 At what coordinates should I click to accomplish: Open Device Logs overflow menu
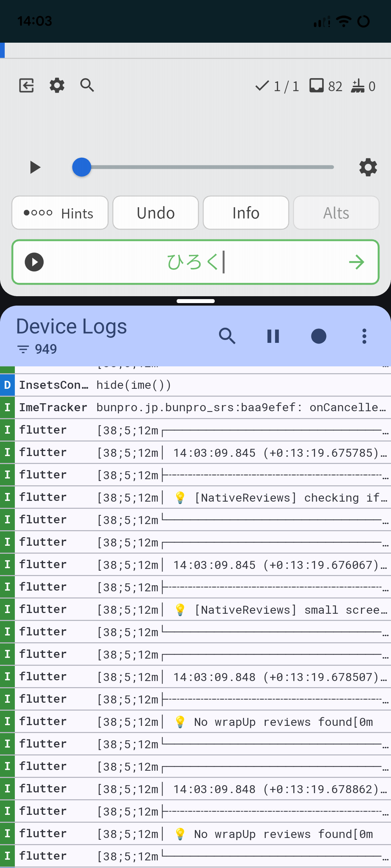tap(364, 336)
